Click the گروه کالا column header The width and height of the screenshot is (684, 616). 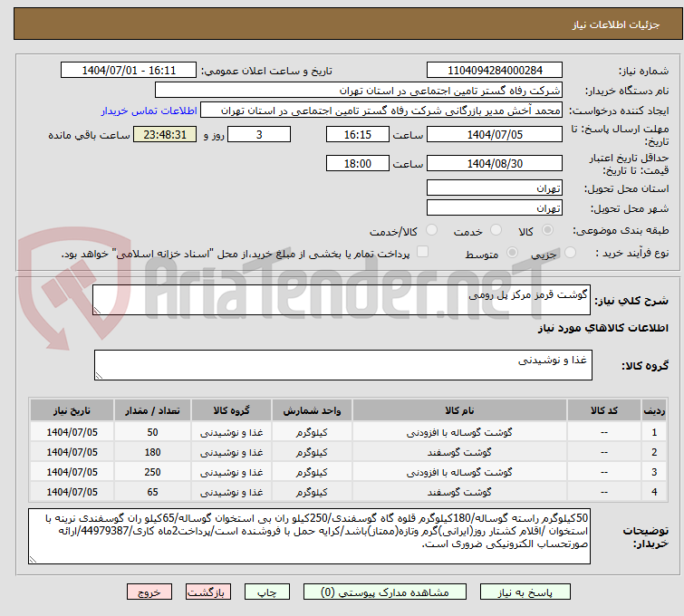[x=232, y=410]
